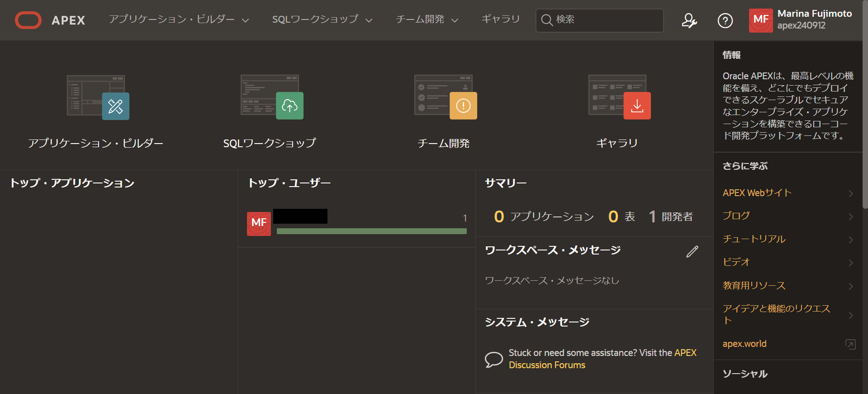Click the external link icon beside apex.world

click(x=850, y=344)
